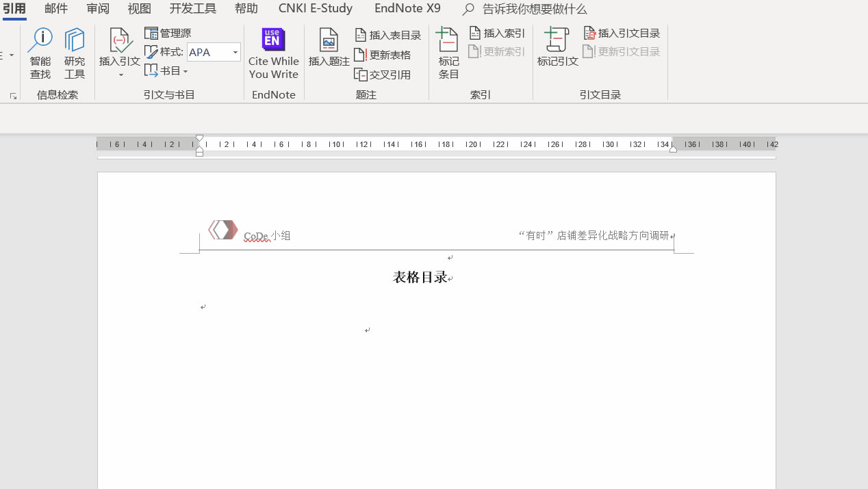Open the 信息检索 dialog launcher arrow
The width and height of the screenshot is (868, 489).
[x=12, y=96]
